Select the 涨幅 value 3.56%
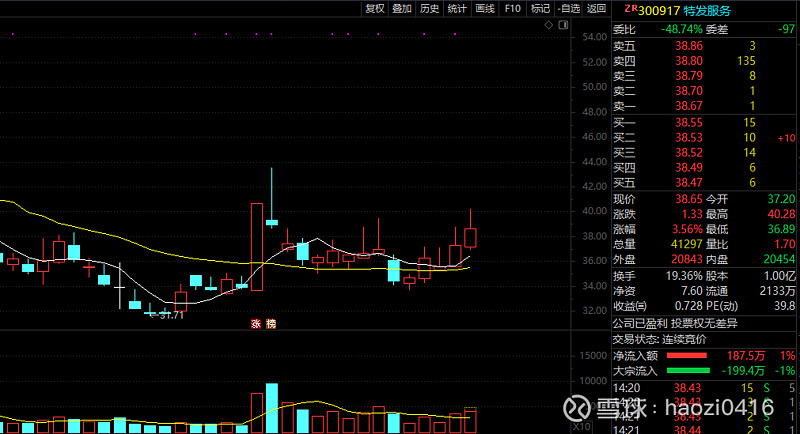Viewport: 800px width, 434px height. [687, 229]
